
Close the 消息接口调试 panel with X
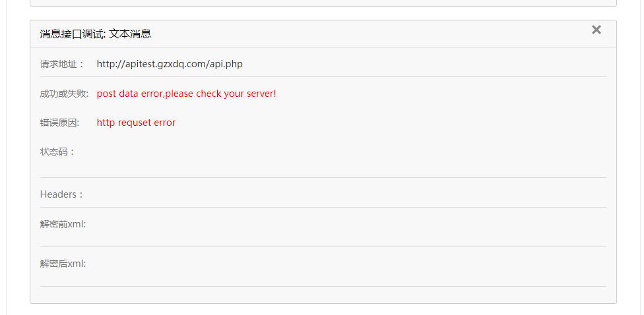coord(596,30)
